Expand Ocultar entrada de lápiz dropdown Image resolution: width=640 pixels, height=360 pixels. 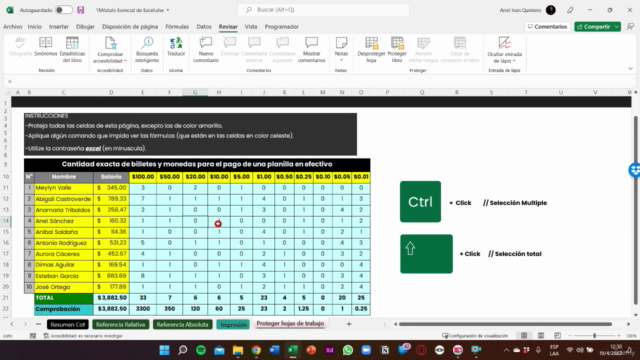coord(514,61)
